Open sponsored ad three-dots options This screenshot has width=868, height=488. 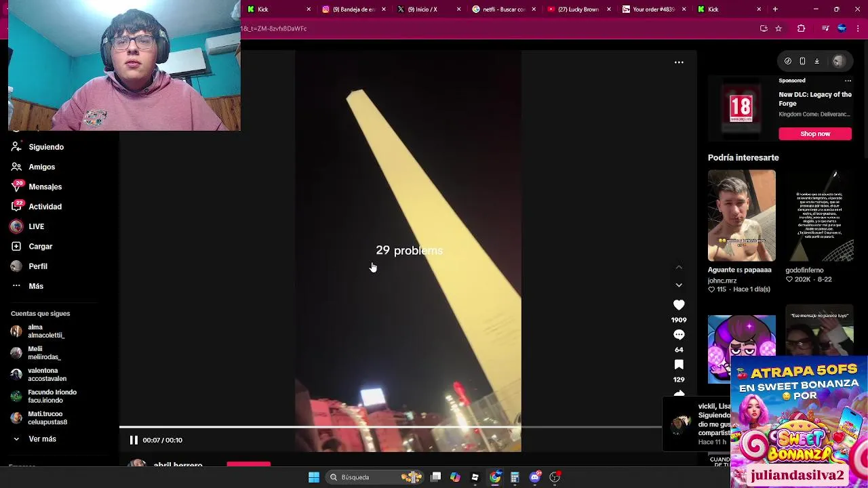848,81
